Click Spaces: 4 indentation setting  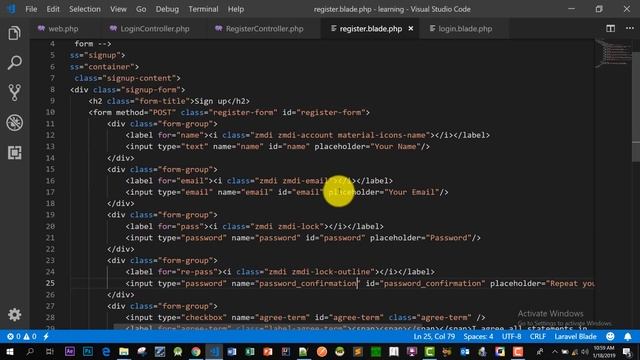478,337
